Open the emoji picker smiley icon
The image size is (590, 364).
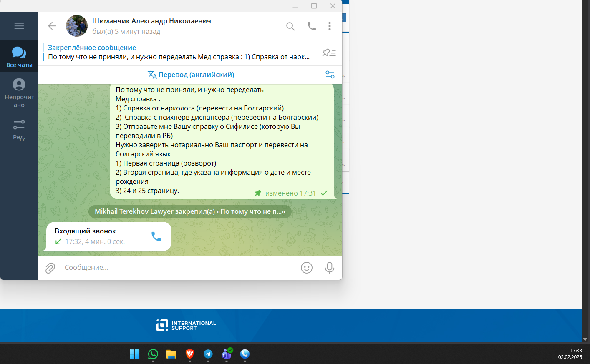[x=307, y=268]
